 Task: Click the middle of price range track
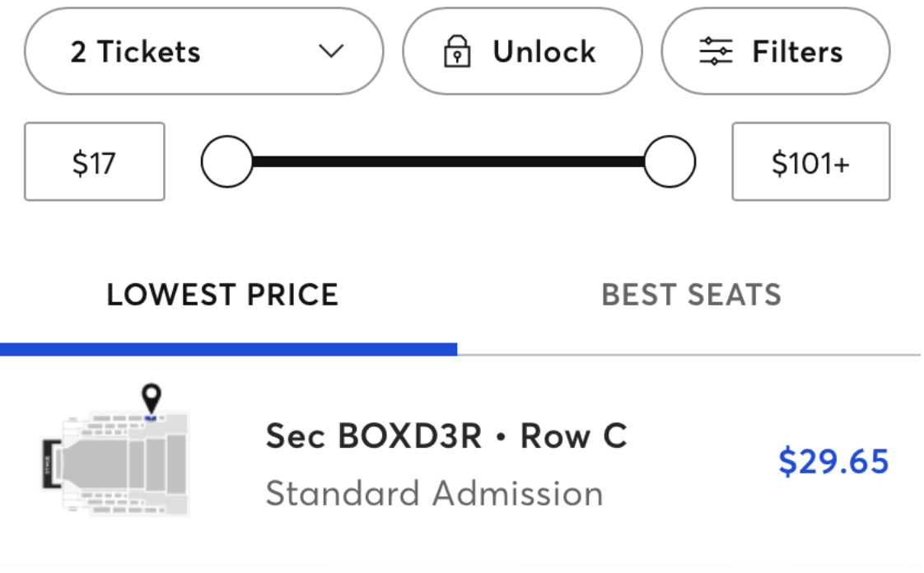(x=448, y=162)
